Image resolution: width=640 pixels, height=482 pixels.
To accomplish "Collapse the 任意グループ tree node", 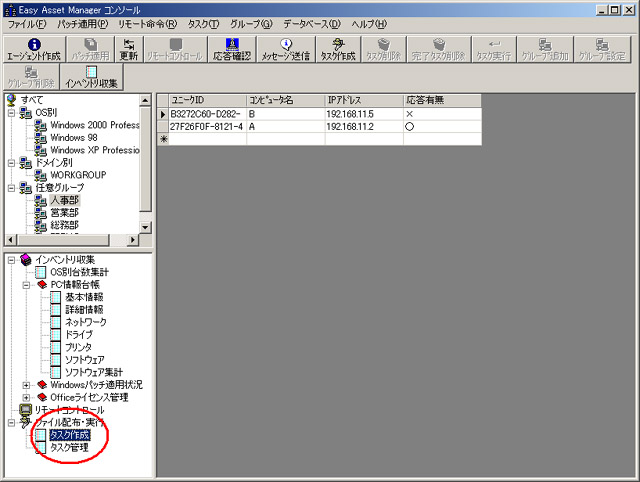I will point(11,188).
